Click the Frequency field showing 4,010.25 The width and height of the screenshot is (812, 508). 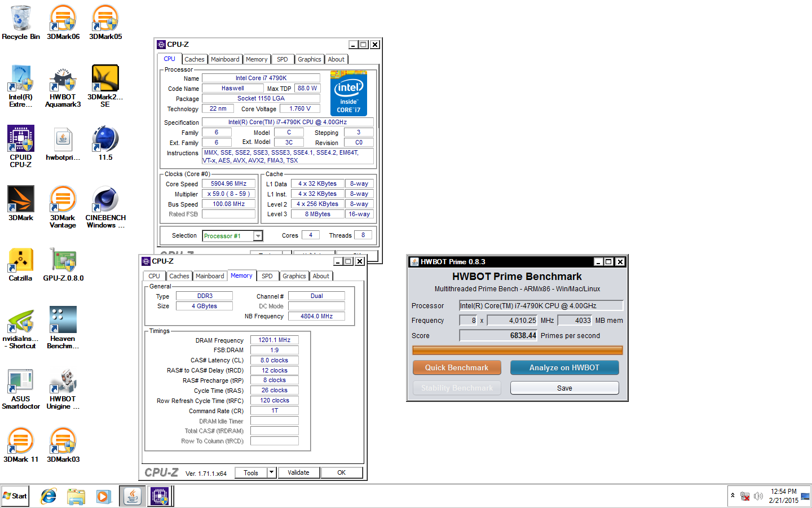(x=513, y=320)
